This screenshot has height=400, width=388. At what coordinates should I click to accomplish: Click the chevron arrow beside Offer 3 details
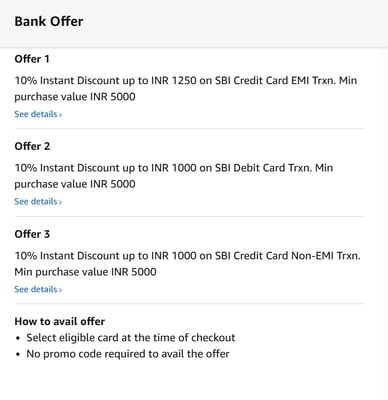tap(60, 290)
